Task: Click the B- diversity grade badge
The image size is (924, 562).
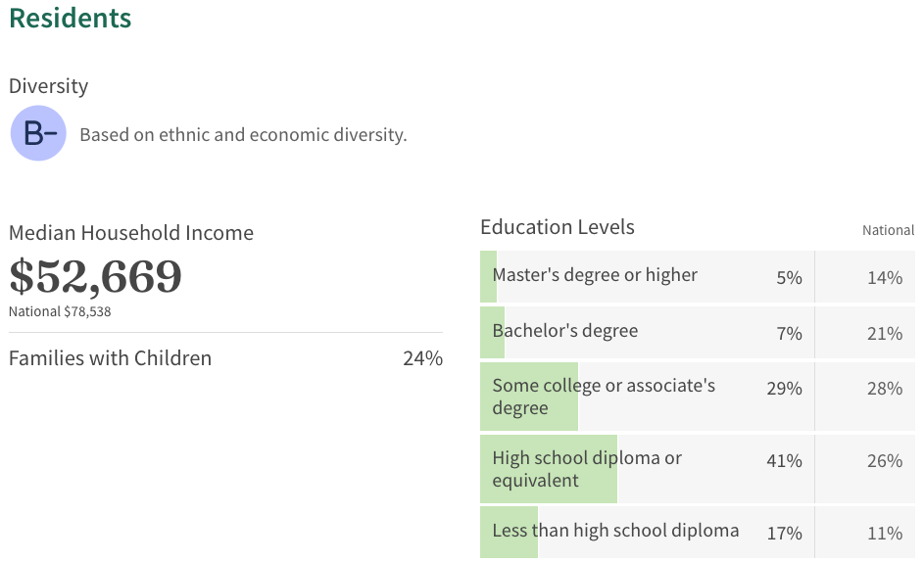Action: [x=38, y=133]
